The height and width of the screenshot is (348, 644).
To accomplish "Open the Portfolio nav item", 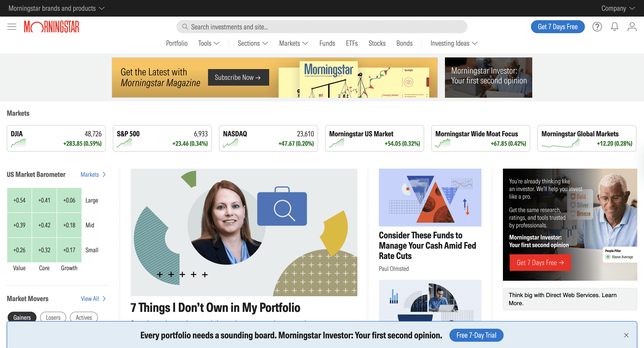I will 176,43.
